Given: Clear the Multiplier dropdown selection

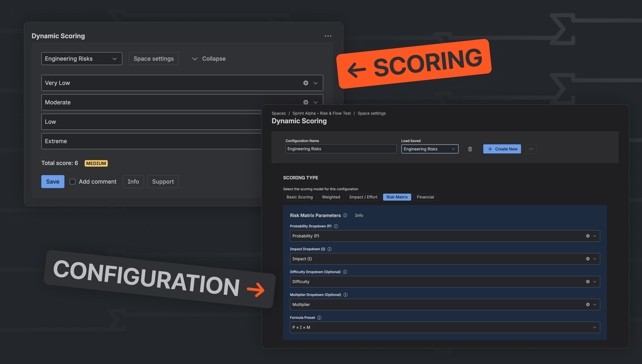Looking at the screenshot, I should 588,304.
